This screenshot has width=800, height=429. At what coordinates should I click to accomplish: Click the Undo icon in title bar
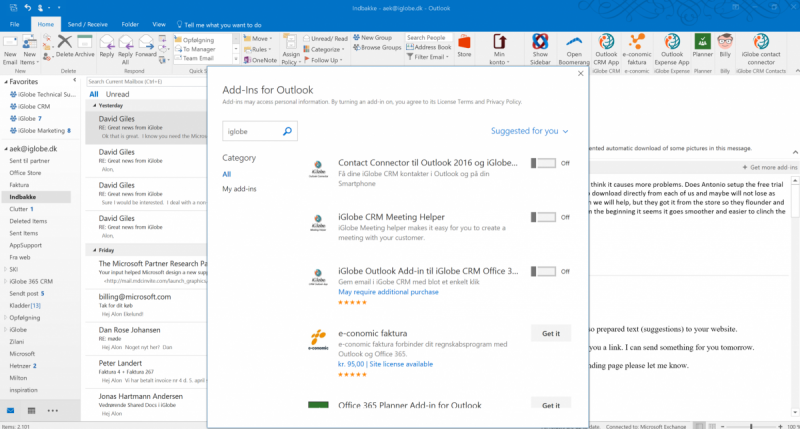(28, 8)
